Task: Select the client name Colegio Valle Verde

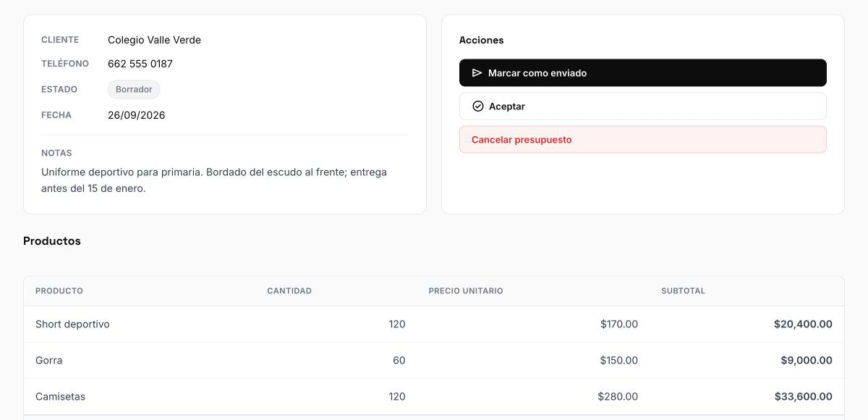Action: click(x=154, y=40)
